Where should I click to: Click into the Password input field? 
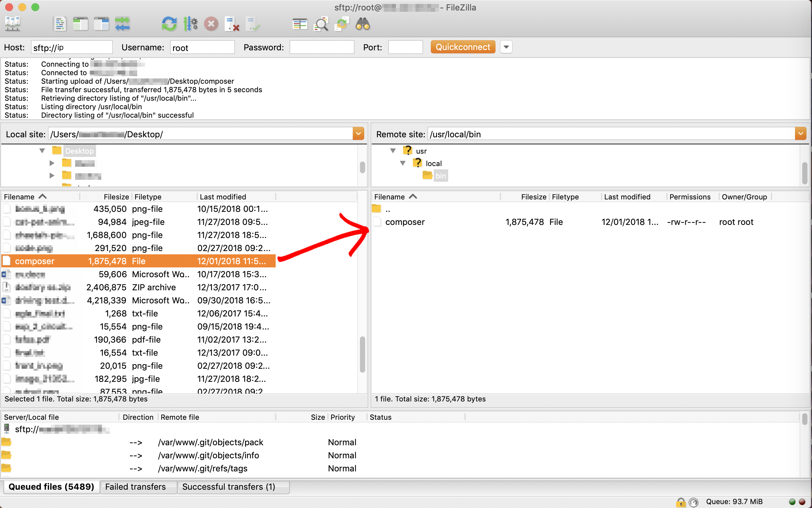tap(322, 47)
